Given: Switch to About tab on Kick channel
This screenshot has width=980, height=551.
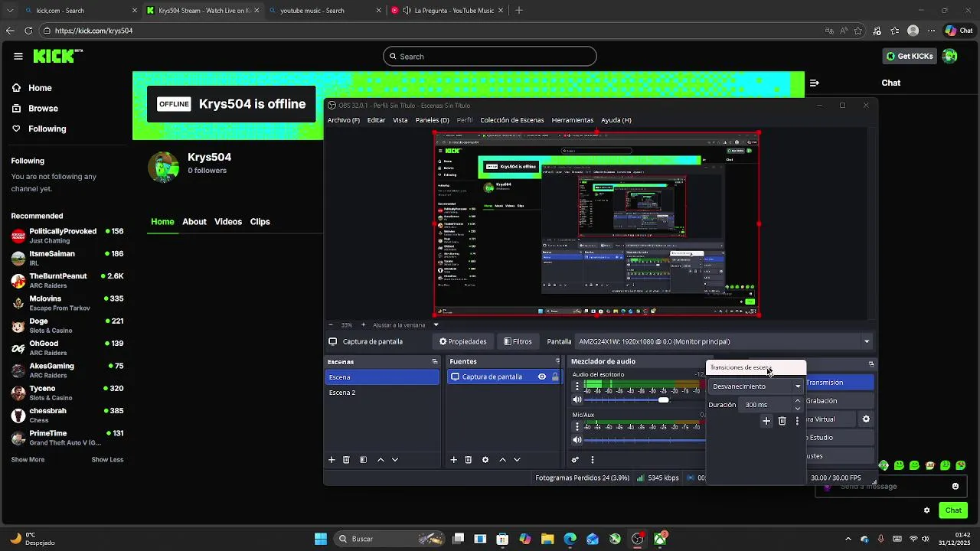Looking at the screenshot, I should pos(194,222).
